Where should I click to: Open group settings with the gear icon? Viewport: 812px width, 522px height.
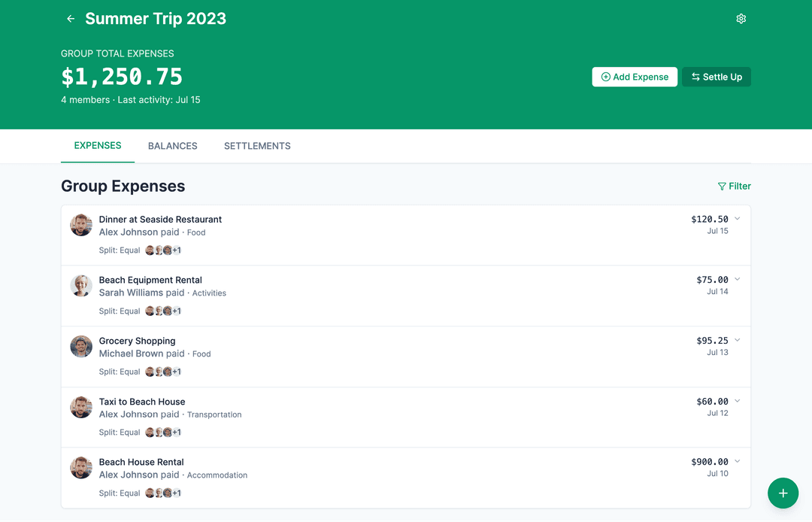coord(741,18)
